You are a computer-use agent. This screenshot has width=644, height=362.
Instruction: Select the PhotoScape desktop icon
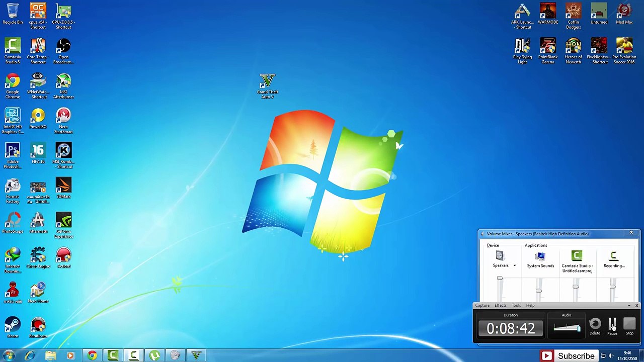[13, 223]
